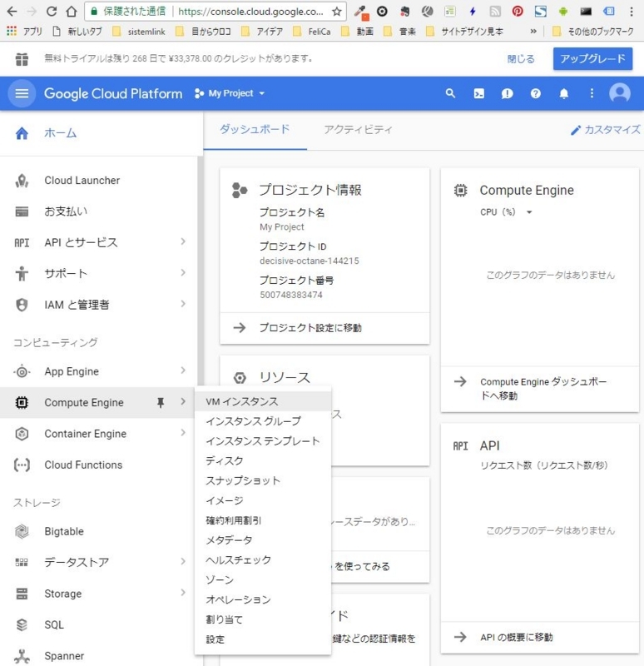The height and width of the screenshot is (666, 644).
Task: Open the CPU (%) metric dropdown
Action: [507, 212]
